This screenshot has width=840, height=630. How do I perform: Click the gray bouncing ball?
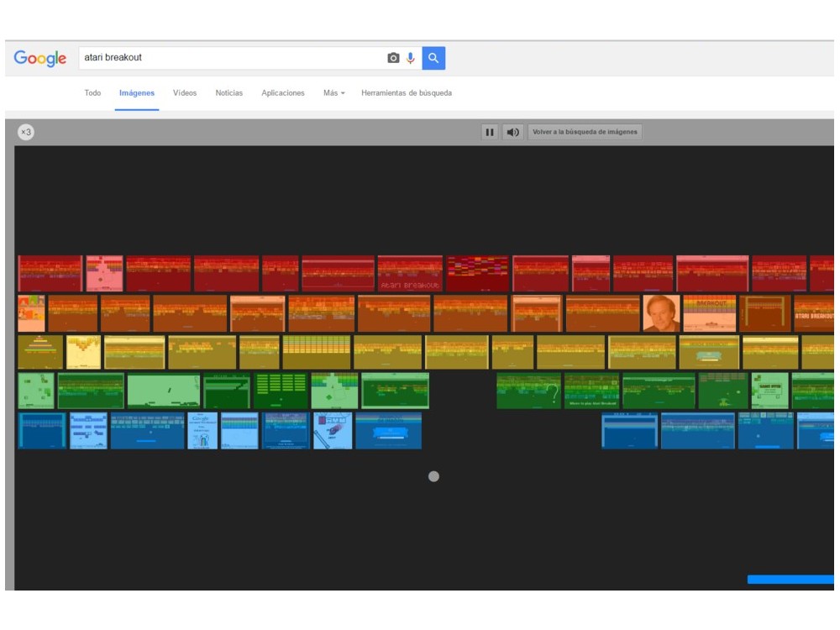pos(434,476)
